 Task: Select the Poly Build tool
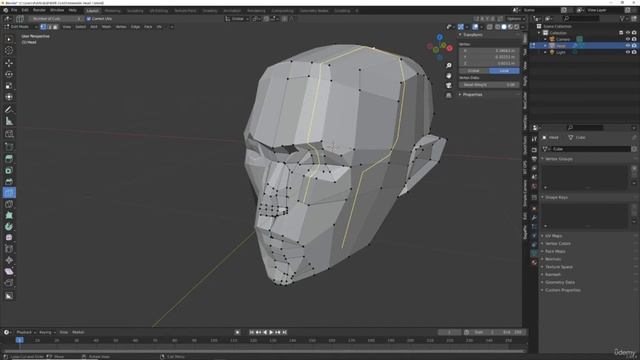pos(9,216)
